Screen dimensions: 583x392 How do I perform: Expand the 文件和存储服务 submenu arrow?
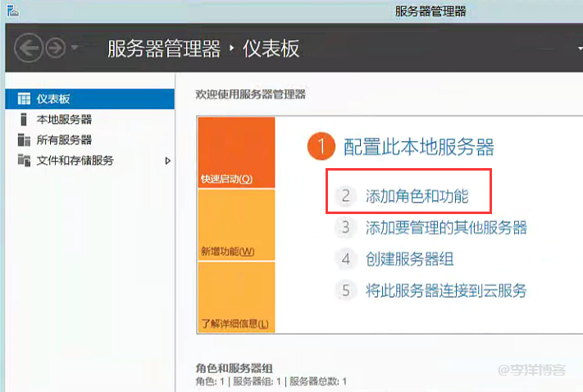[168, 161]
